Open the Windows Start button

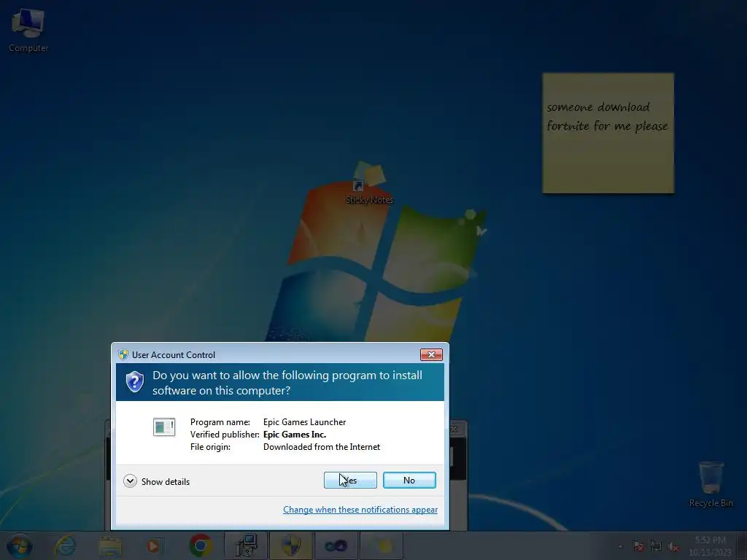pyautogui.click(x=19, y=545)
